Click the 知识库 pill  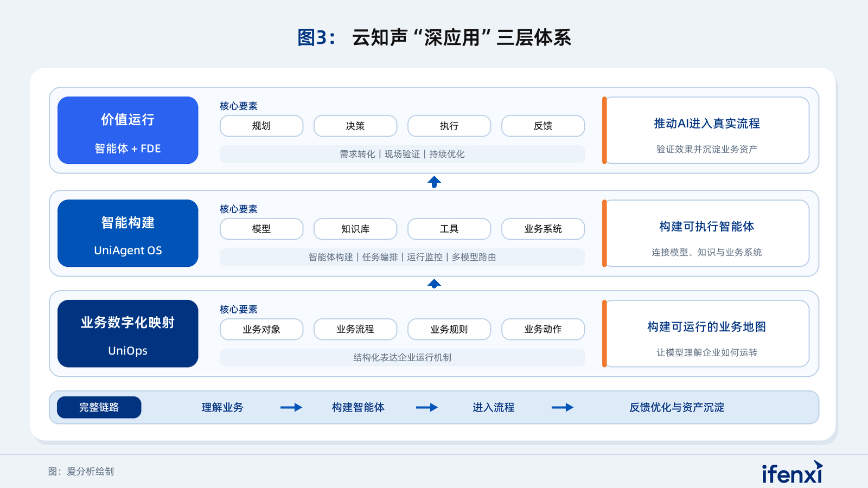pyautogui.click(x=355, y=229)
